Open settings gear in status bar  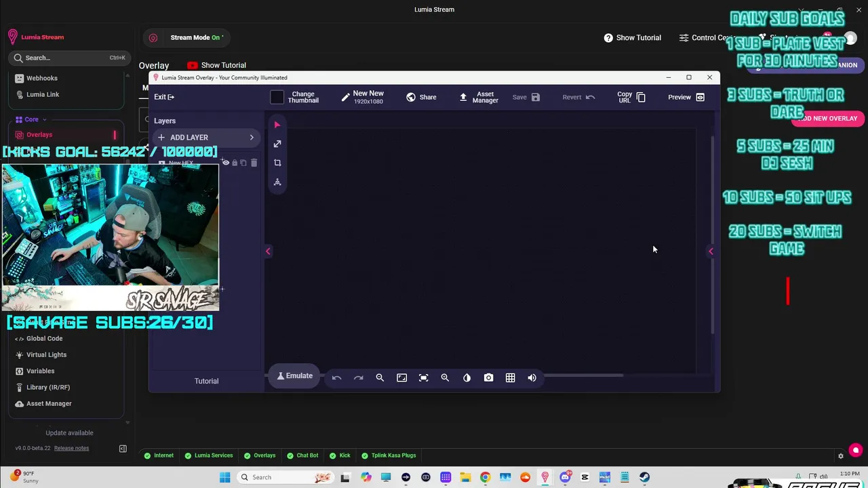(x=841, y=455)
